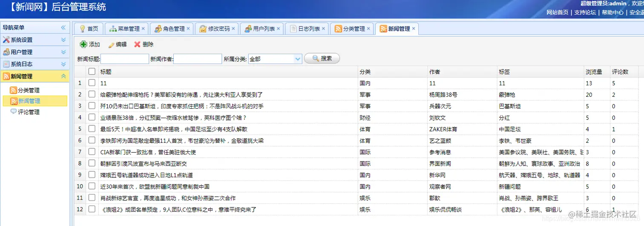Click the magnifier icon in 搜索 button
Image resolution: width=644 pixels, height=226 pixels.
point(316,58)
